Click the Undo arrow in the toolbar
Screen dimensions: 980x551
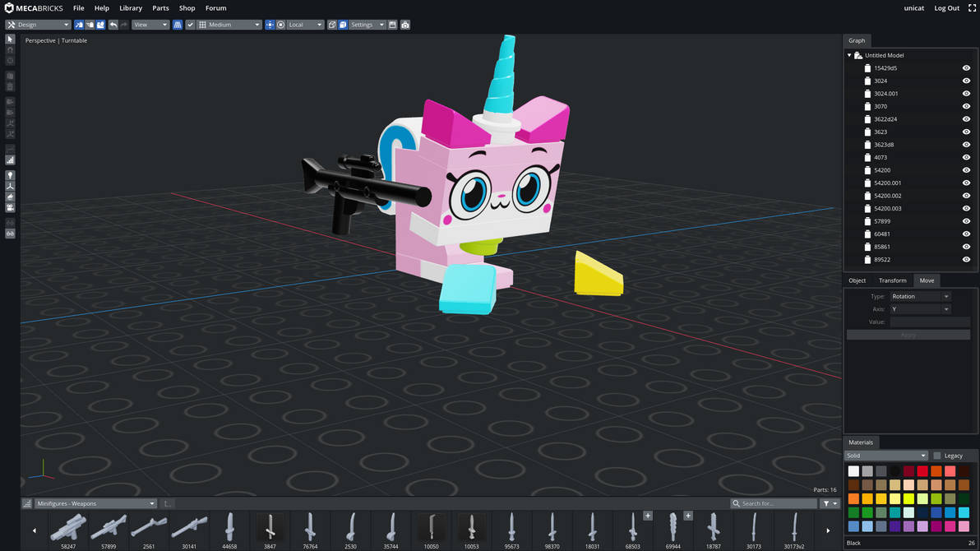tap(113, 25)
